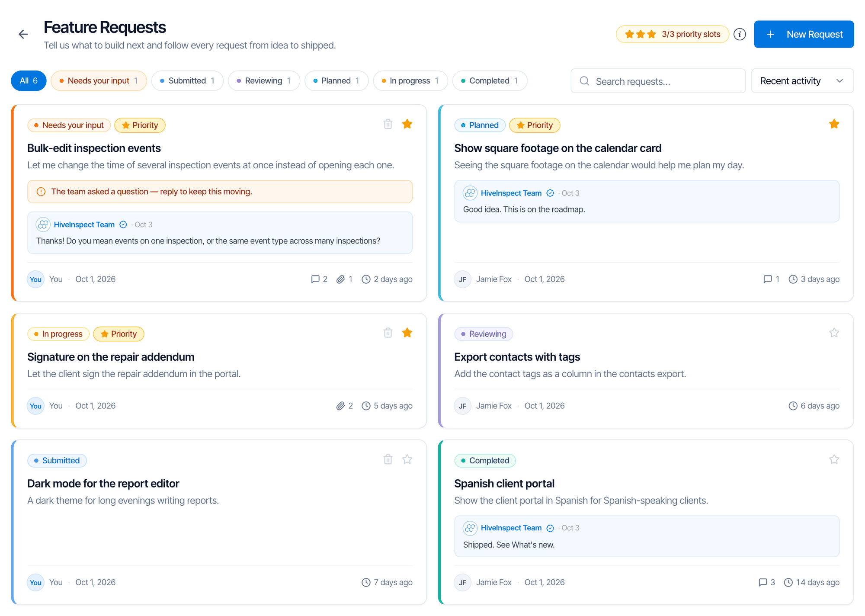Screen dimensions: 865x616
Task: Click Jamie Fox avatar on Export contacts card
Action: click(x=462, y=406)
